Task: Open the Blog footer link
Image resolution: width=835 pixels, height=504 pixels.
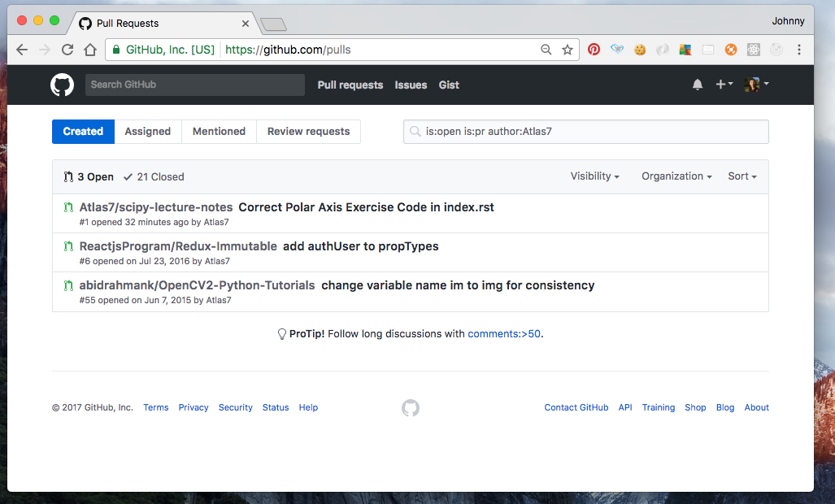Action: pos(725,407)
